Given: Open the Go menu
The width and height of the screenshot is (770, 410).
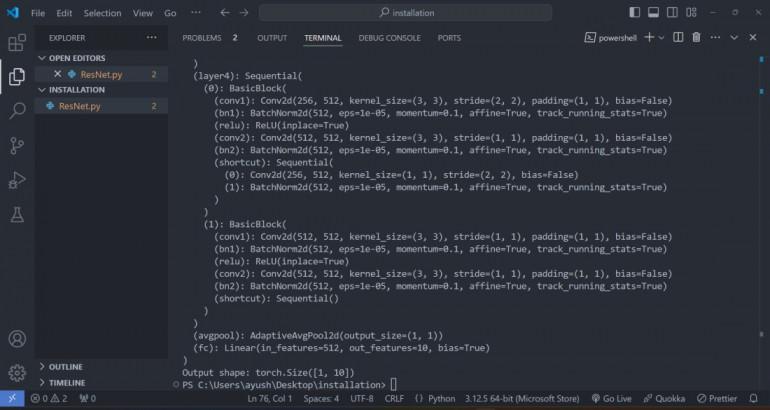Looking at the screenshot, I should 170,13.
